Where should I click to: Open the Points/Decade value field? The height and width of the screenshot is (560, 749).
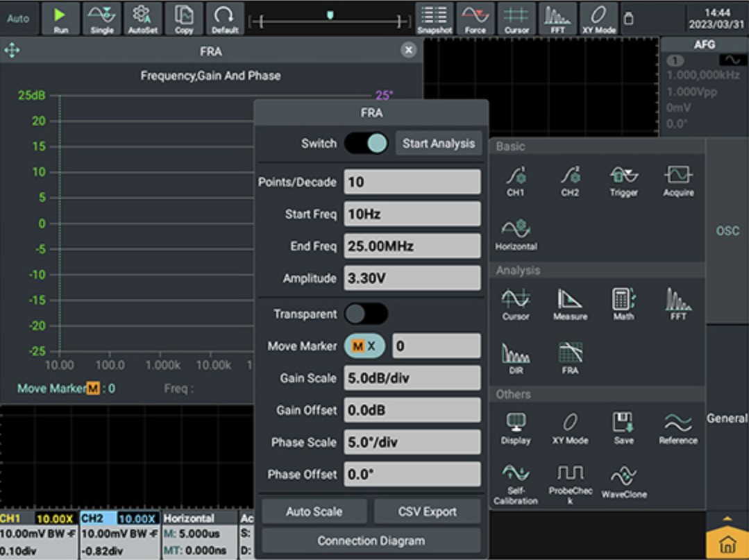412,183
